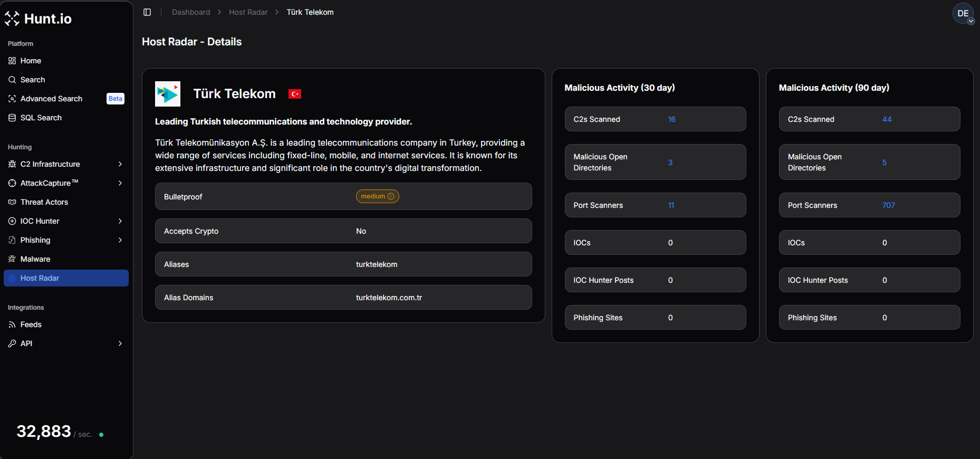The width and height of the screenshot is (980, 459).
Task: Click the API key icon
Action: 12,343
